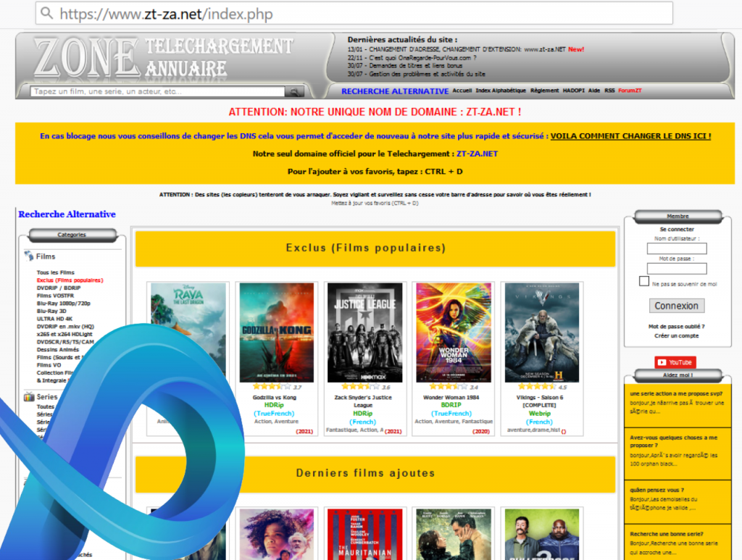Screen dimensions: 742x560
Task: Click the Exclus (Films populaires) section banner
Action: [375, 248]
